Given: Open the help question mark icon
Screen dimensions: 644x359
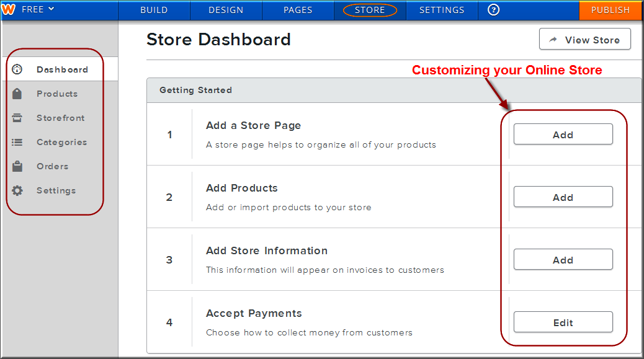Looking at the screenshot, I should point(494,10).
